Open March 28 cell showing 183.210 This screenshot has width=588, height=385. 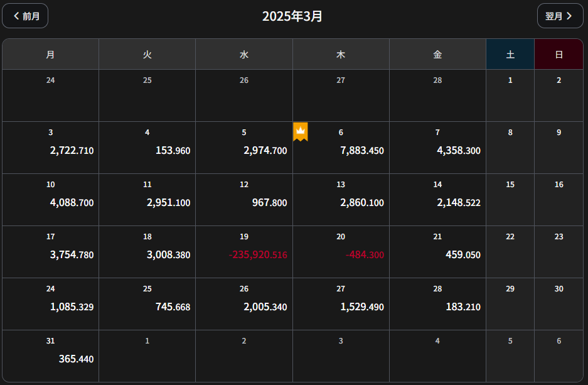[x=437, y=304]
